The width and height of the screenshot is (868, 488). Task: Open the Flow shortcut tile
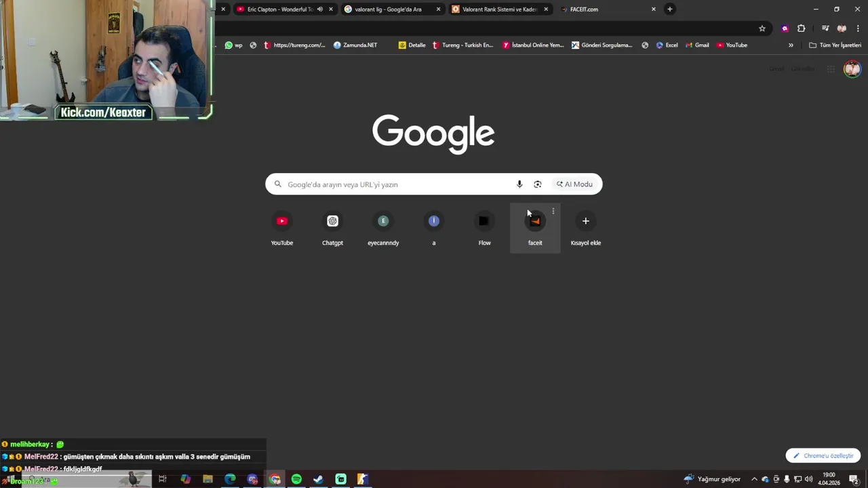pyautogui.click(x=484, y=228)
